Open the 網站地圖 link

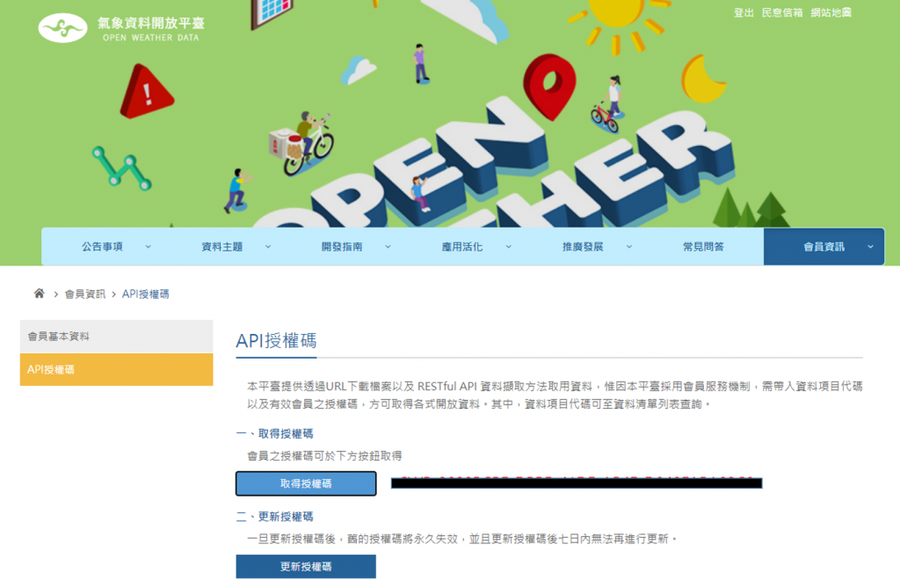(x=831, y=12)
